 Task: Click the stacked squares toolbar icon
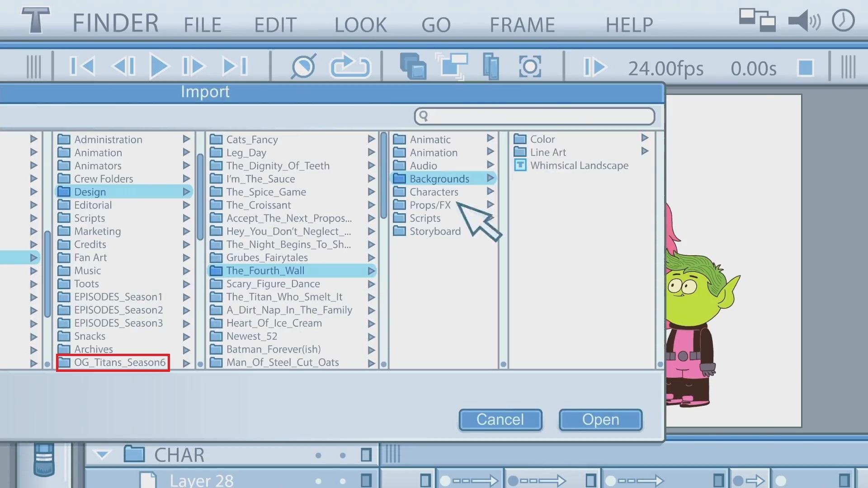pyautogui.click(x=413, y=66)
